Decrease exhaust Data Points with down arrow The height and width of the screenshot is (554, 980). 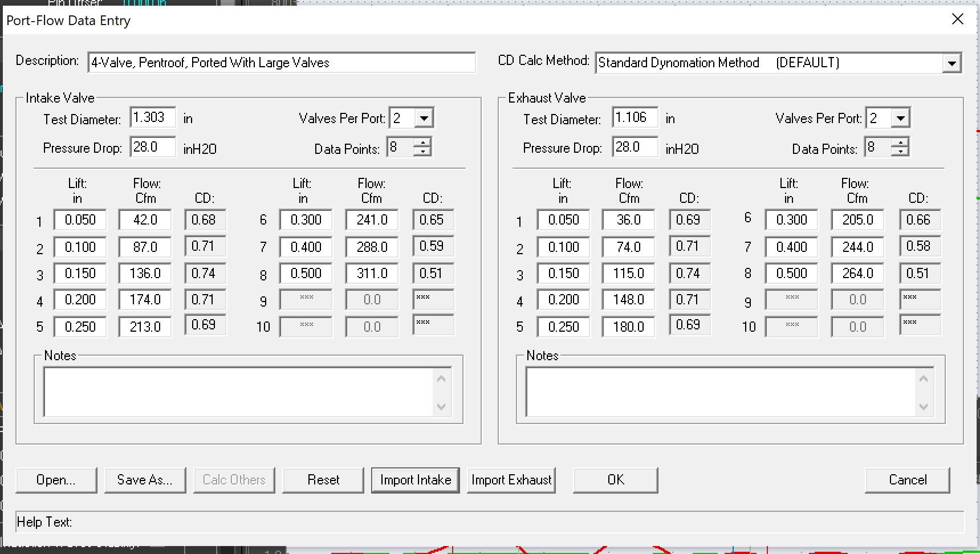point(900,152)
